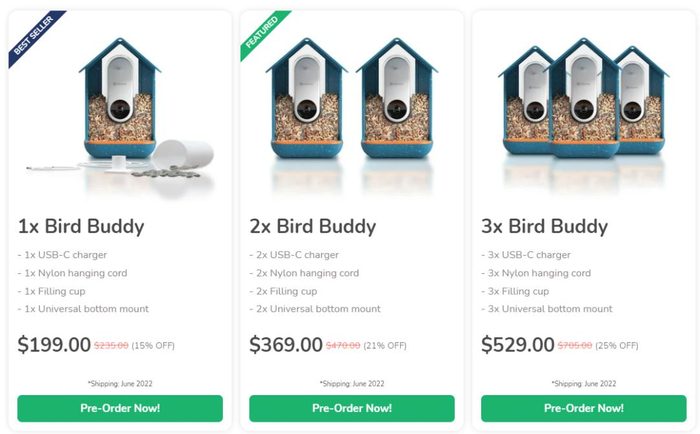Click the 2x USB-C charger list item

[x=297, y=255]
